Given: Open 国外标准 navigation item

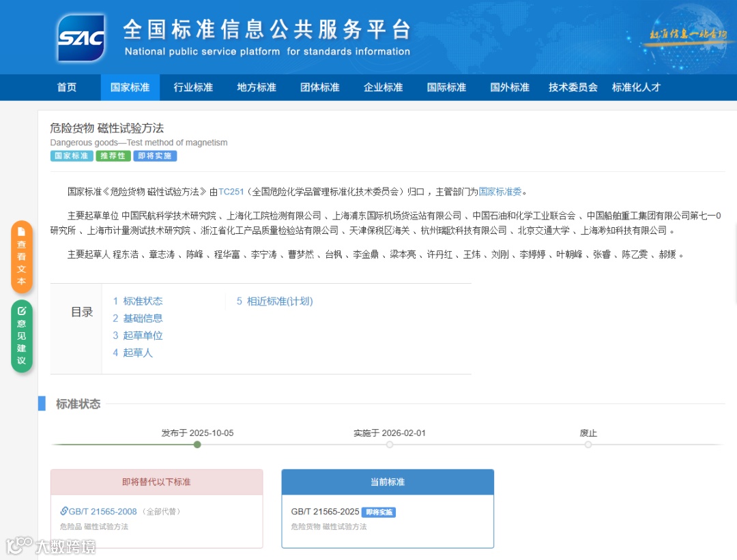Looking at the screenshot, I should click(510, 87).
